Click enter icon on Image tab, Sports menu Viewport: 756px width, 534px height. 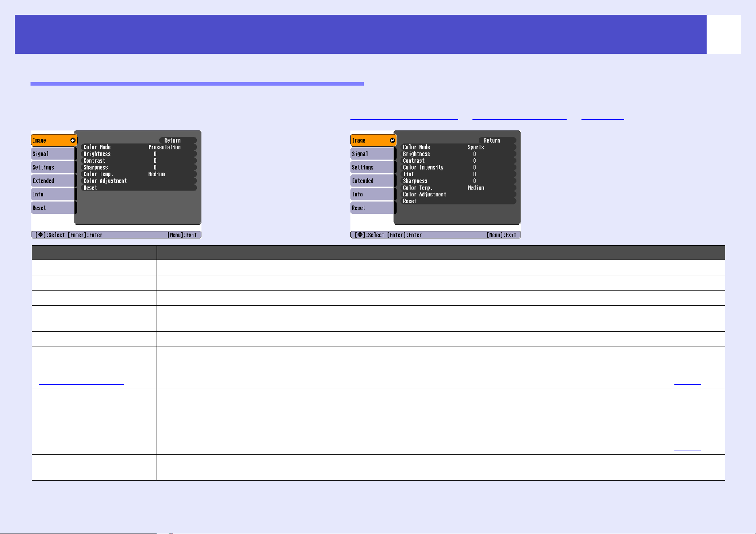click(x=392, y=140)
